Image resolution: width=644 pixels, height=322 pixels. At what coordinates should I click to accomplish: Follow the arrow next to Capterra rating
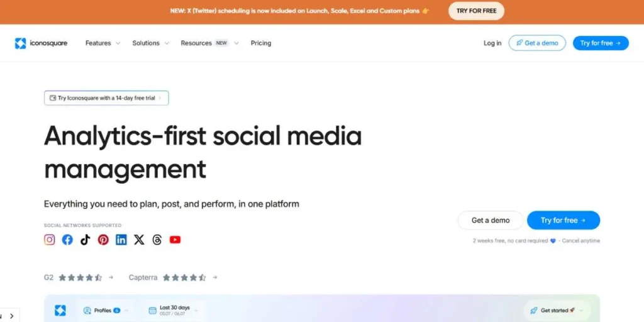215,277
